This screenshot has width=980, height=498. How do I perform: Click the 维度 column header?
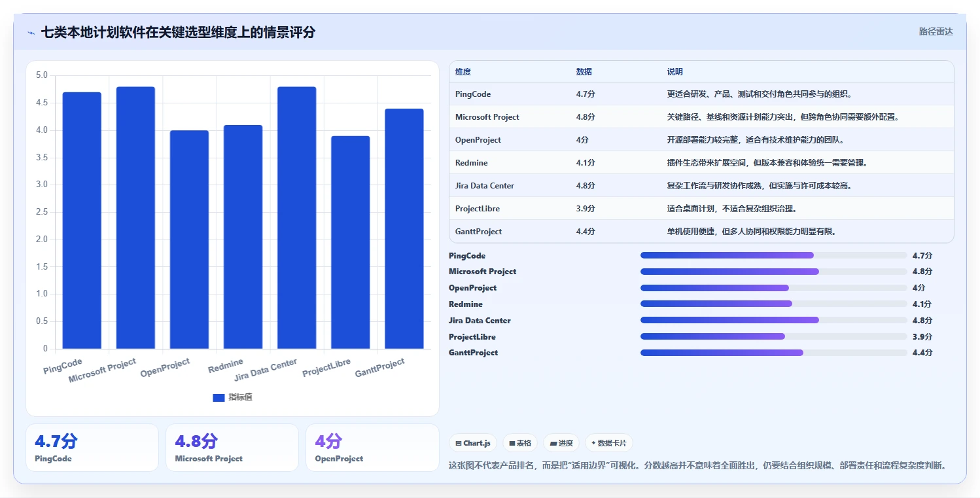[x=463, y=71]
